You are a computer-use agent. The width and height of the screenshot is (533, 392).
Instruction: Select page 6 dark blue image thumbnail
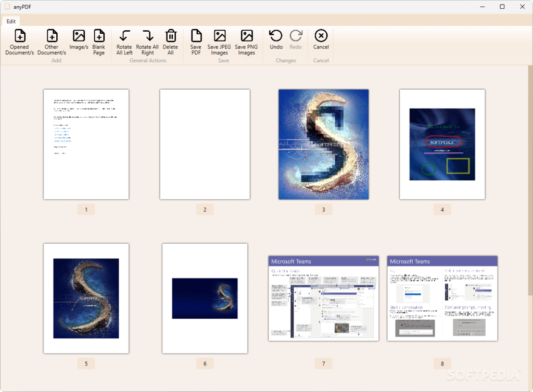point(205,298)
